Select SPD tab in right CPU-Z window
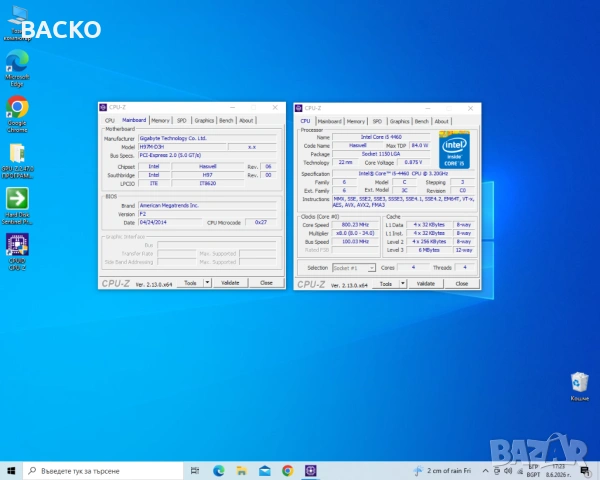The image size is (600, 480). click(377, 121)
